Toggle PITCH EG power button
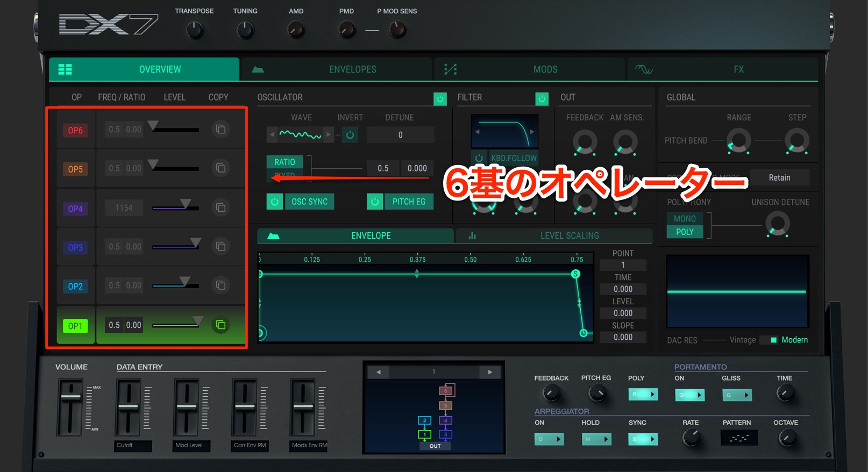The width and height of the screenshot is (868, 472). point(375,202)
